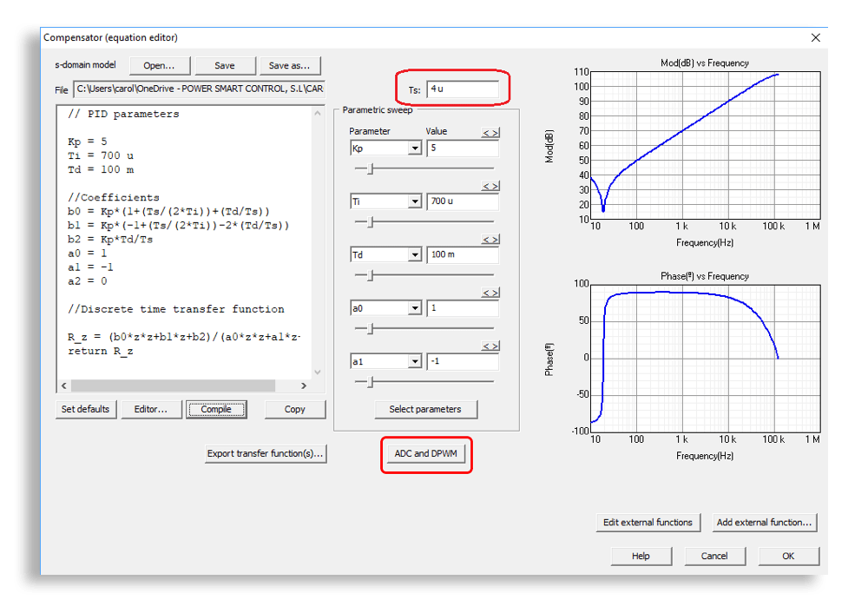This screenshot has height=613, width=868.
Task: Click Add external function... button
Action: (x=764, y=522)
